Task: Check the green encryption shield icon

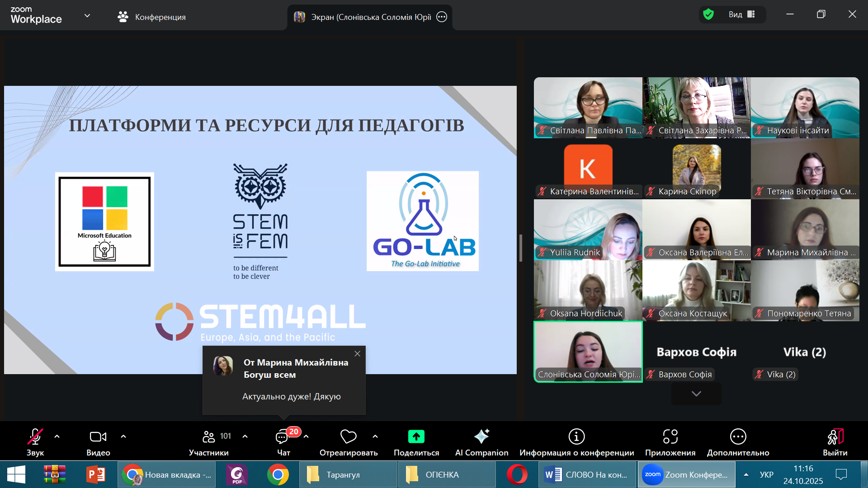Action: [x=708, y=14]
